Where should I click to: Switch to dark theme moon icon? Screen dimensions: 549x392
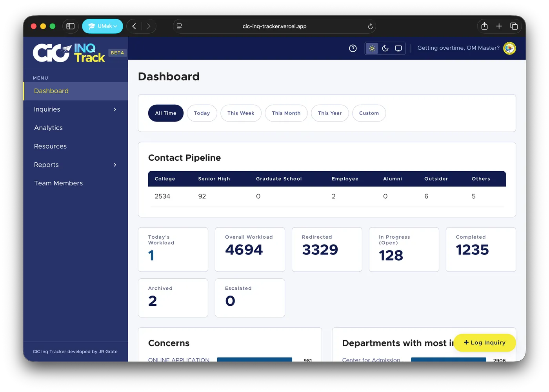pyautogui.click(x=385, y=48)
